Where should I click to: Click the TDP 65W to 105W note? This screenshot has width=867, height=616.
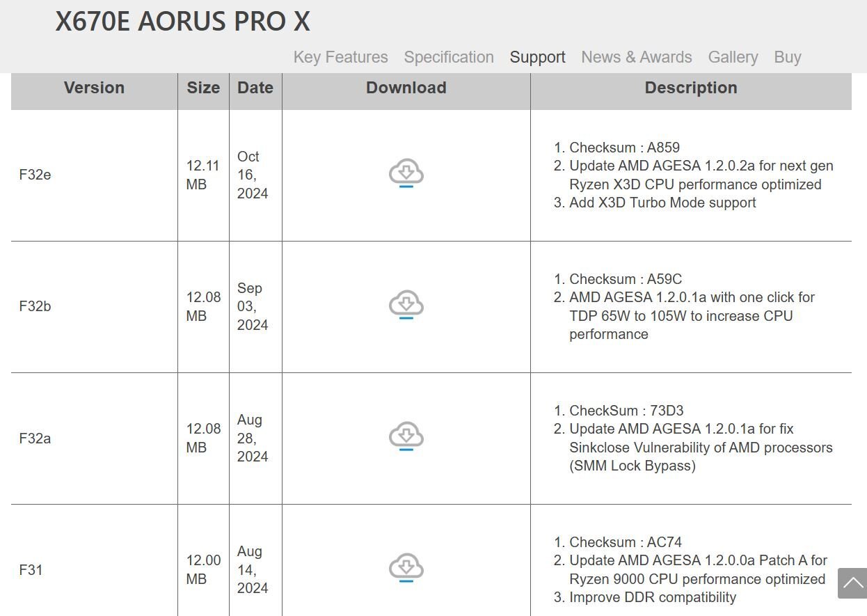(692, 315)
